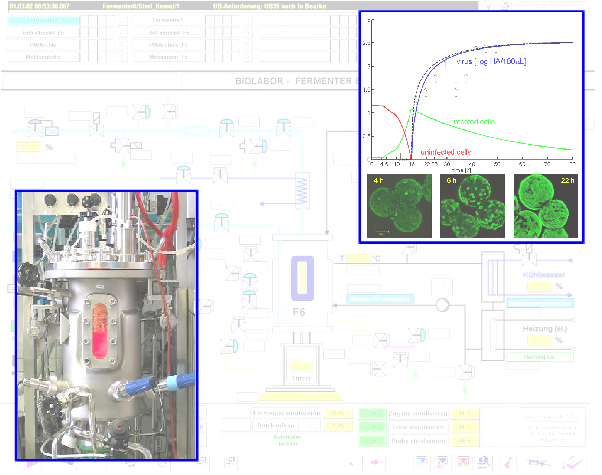Click the stirrer speed 1/min value field
The height and width of the screenshot is (475, 602).
(301, 366)
